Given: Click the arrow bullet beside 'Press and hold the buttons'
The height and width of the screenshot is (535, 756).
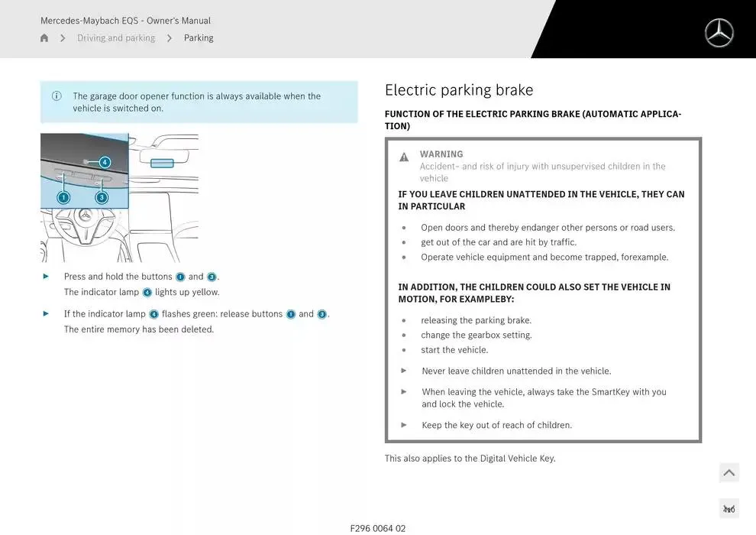Looking at the screenshot, I should (46, 277).
